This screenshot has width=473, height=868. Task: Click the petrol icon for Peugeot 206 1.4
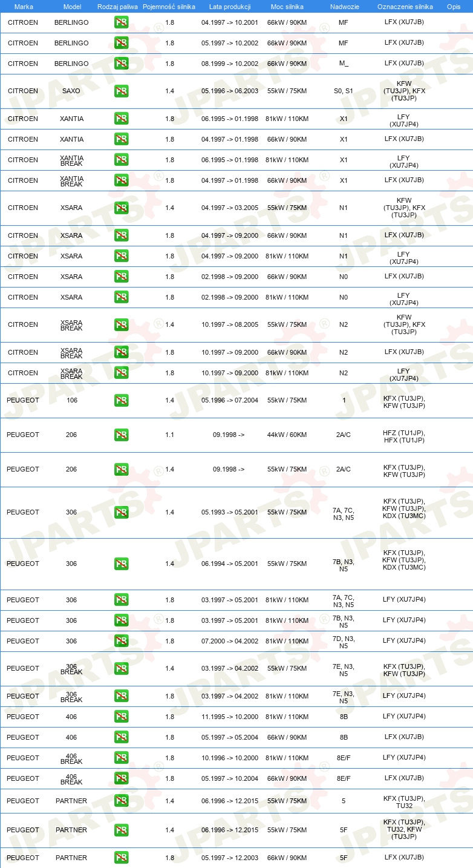(121, 470)
